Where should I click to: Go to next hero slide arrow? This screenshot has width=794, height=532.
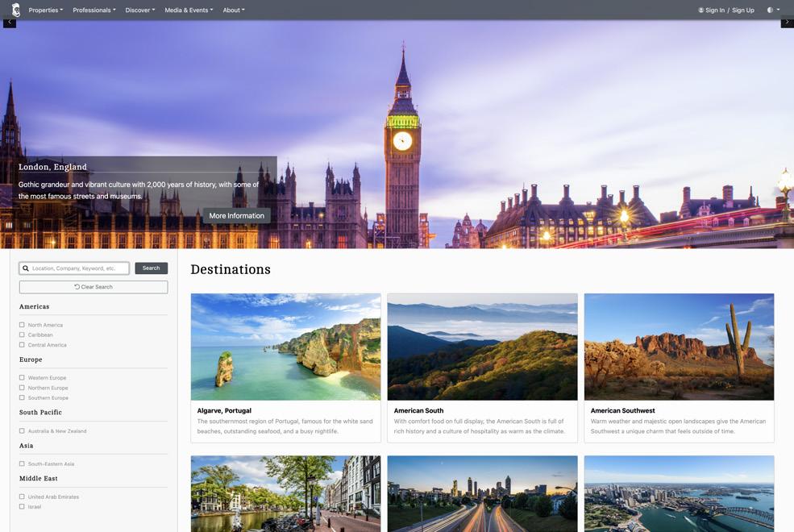(787, 23)
